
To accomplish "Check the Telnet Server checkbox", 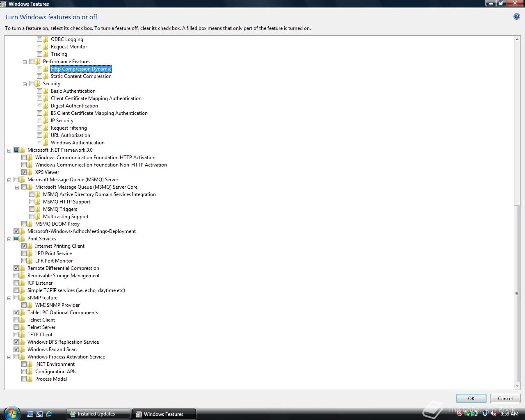I will (x=16, y=327).
